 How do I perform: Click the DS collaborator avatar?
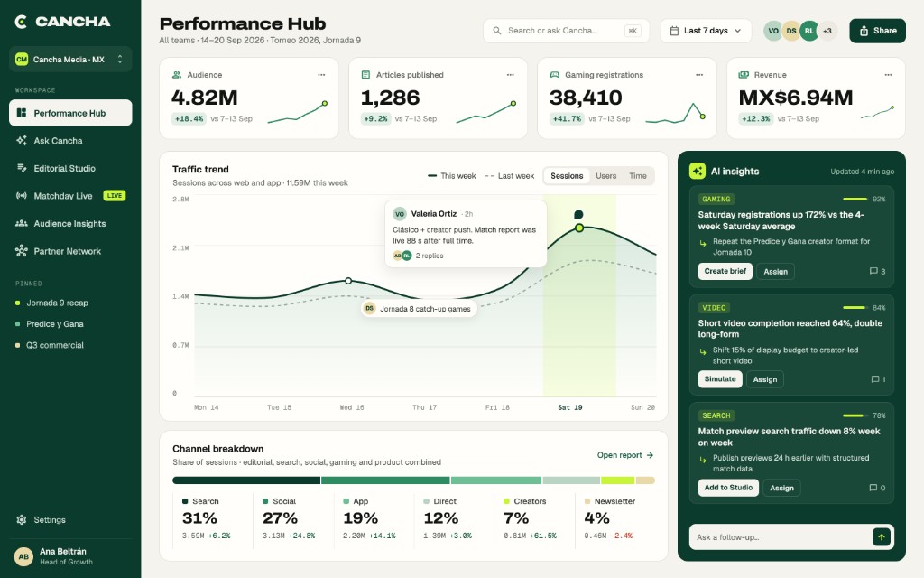(x=790, y=31)
